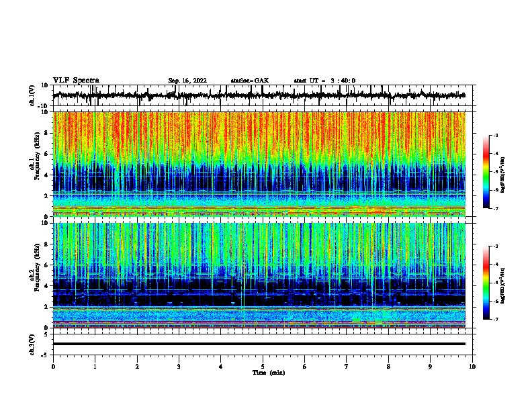The height and width of the screenshot is (411, 532).
Task: Click the time axis tick label "6"
Action: [x=304, y=367]
